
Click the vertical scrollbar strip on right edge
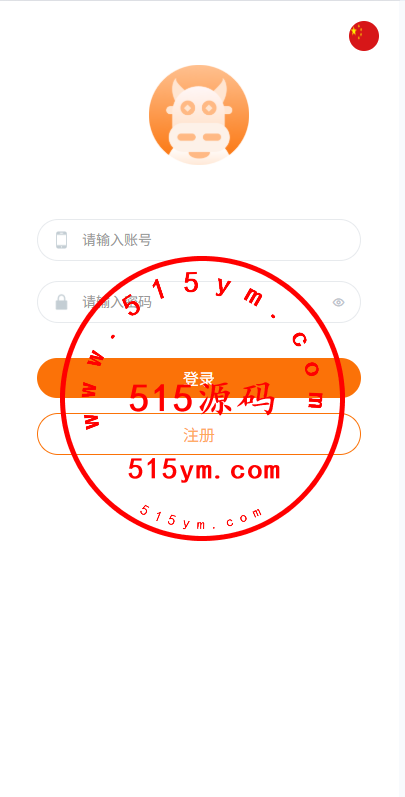(x=402, y=398)
